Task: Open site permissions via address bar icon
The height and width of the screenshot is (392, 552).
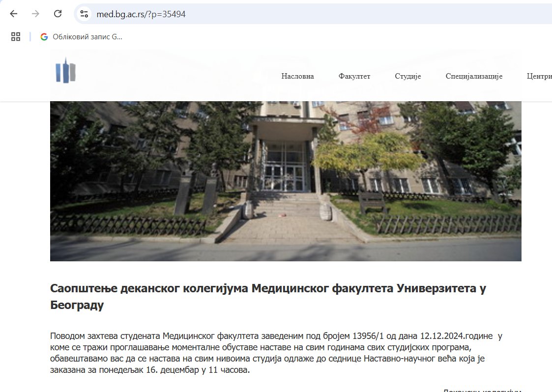Action: (x=84, y=14)
